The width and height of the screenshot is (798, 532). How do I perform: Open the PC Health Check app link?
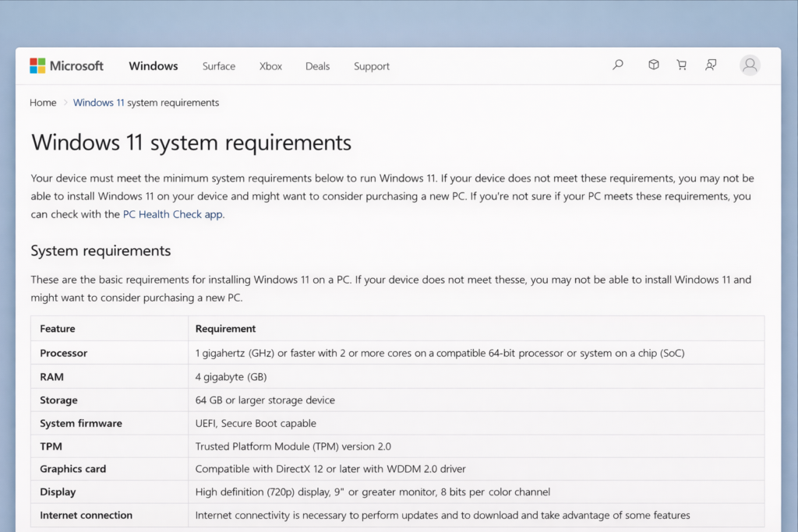tap(171, 214)
